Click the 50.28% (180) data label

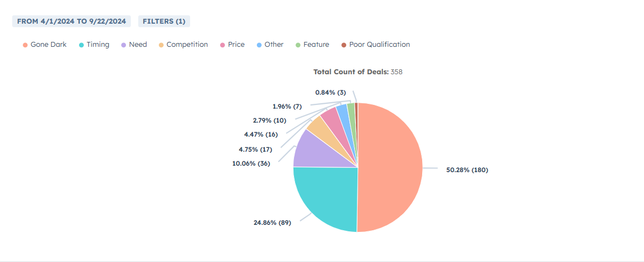coord(467,170)
